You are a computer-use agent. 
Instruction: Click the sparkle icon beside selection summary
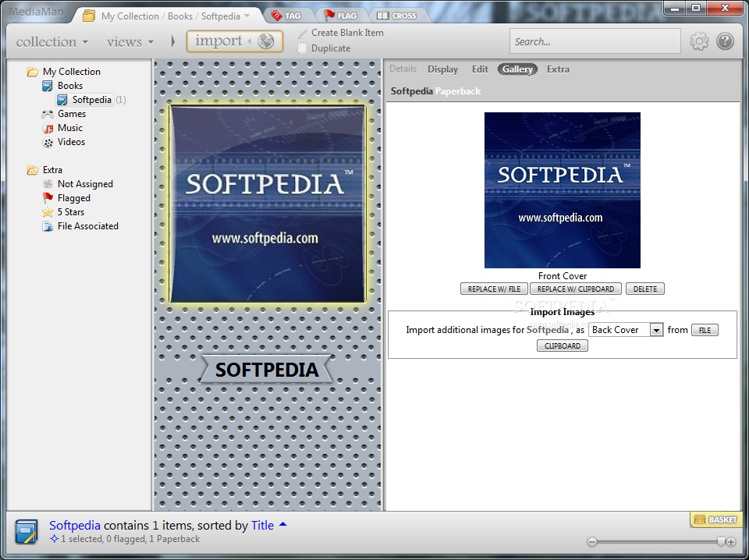54,539
